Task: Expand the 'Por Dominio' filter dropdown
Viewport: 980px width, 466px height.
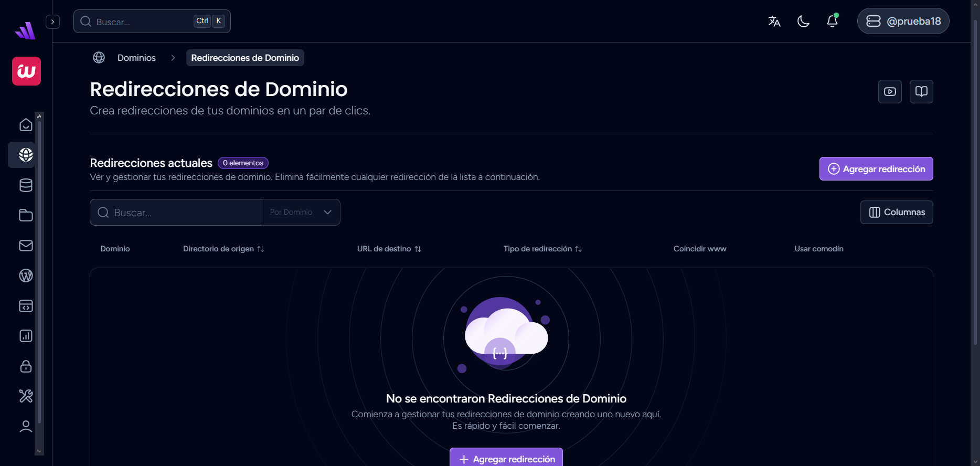Action: (301, 212)
